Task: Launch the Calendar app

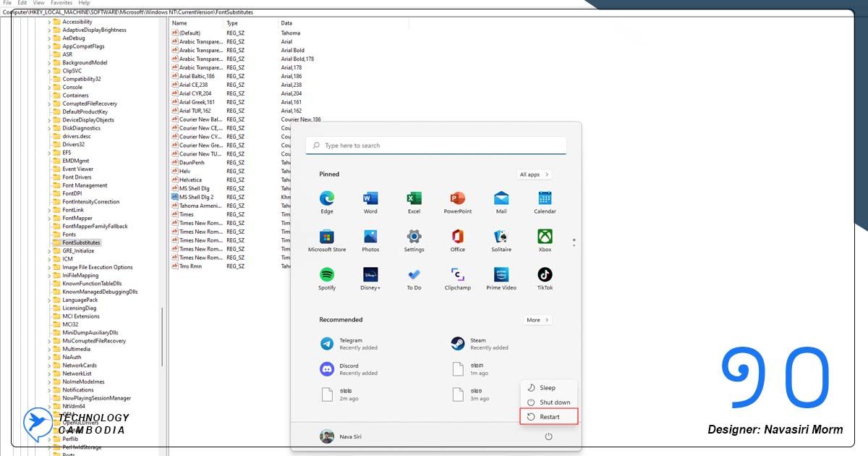Action: [545, 198]
